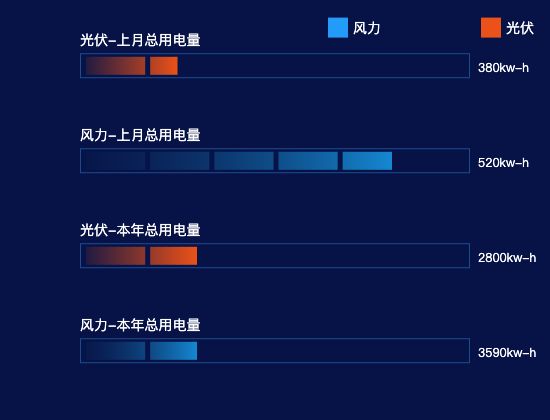The image size is (550, 420).
Task: Click the 520kw-h value label
Action: (503, 163)
